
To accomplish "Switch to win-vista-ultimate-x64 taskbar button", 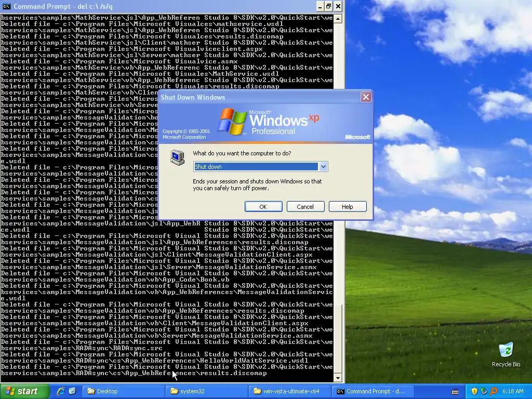I will 290,391.
